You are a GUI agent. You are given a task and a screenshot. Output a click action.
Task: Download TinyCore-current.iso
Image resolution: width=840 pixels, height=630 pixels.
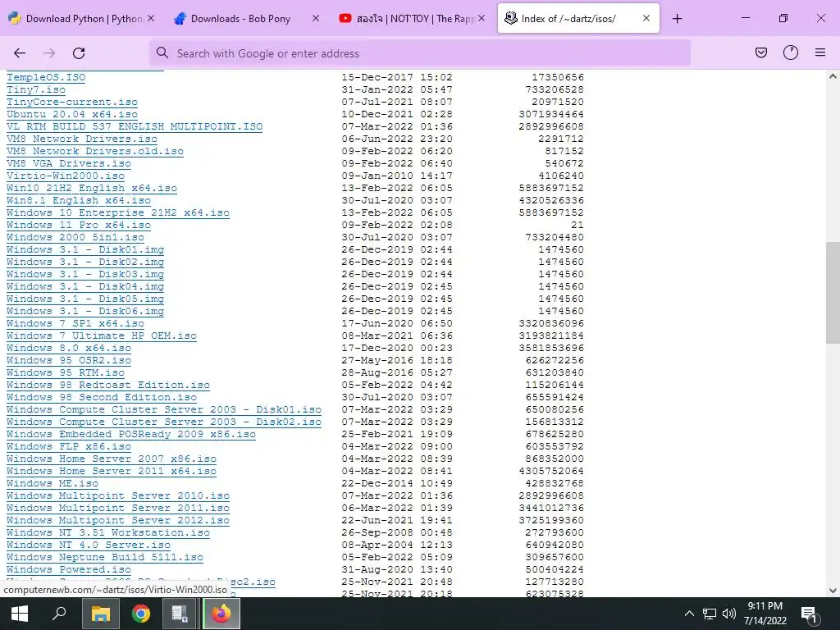[72, 102]
